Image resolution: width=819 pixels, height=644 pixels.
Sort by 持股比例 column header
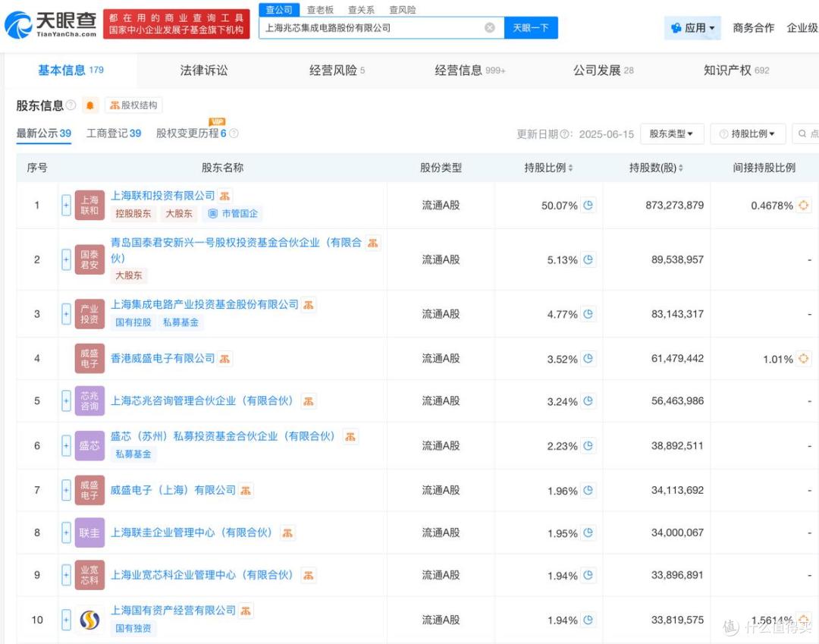coord(548,168)
